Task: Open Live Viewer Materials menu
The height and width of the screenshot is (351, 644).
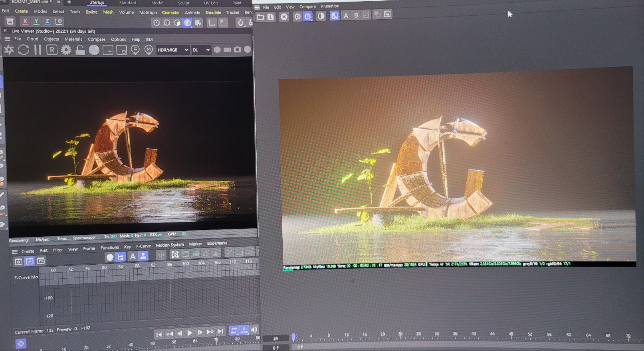Action: coord(73,39)
